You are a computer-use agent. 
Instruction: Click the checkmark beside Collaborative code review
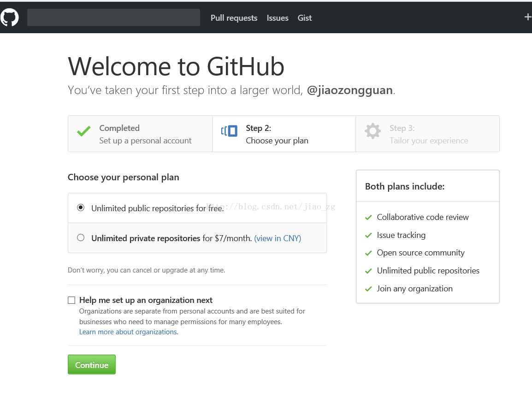click(x=368, y=218)
